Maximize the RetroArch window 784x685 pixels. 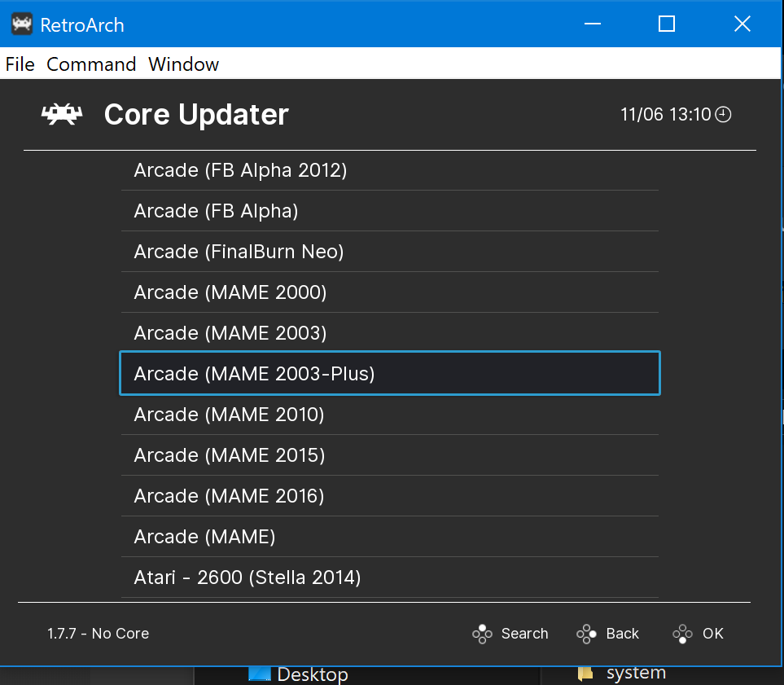667,24
